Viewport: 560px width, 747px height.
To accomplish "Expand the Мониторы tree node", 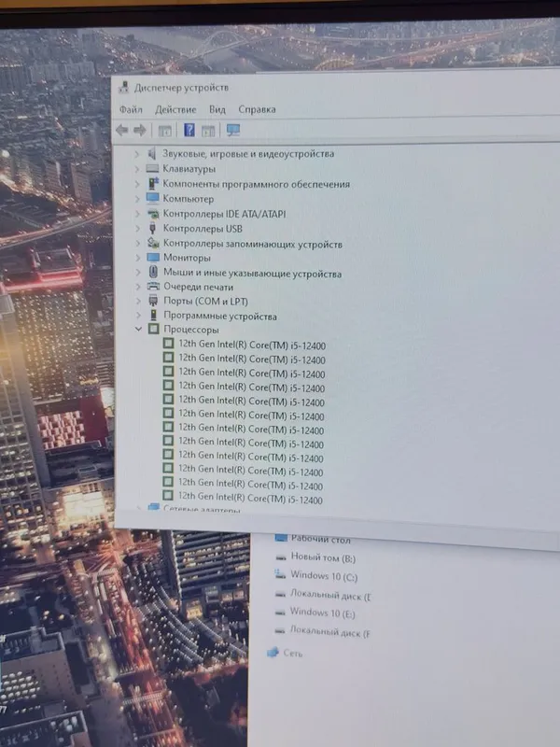I will click(138, 258).
